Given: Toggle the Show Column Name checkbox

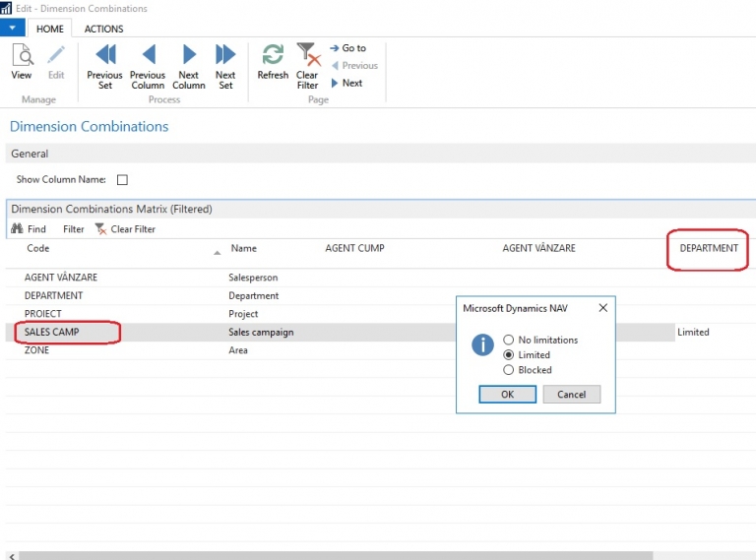Looking at the screenshot, I should point(123,180).
